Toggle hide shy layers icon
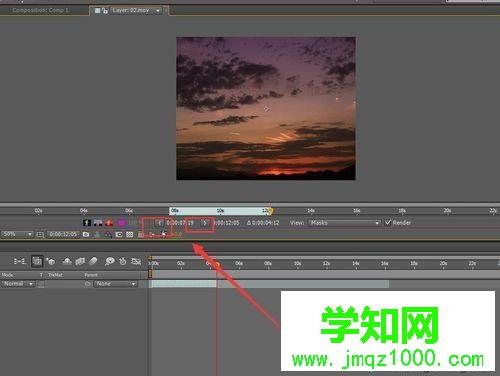The width and height of the screenshot is (500, 376). point(67,261)
